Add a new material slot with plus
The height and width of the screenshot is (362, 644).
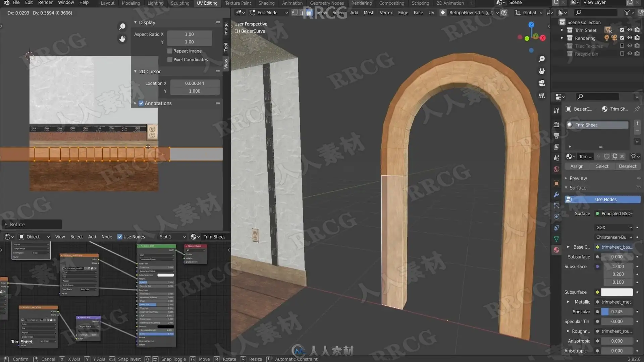click(637, 123)
